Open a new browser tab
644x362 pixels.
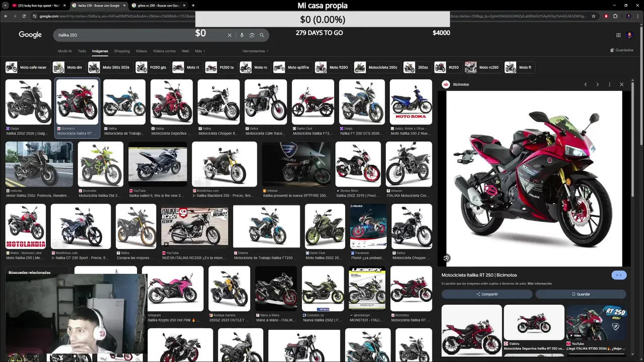193,6
